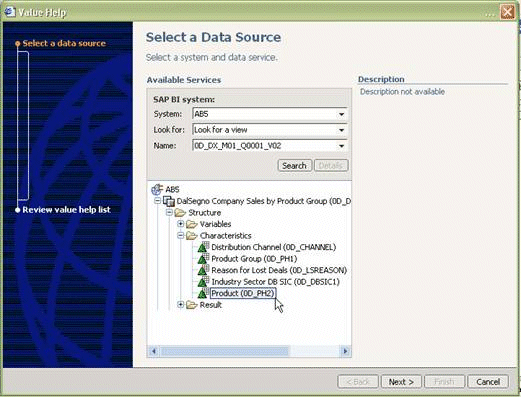The width and height of the screenshot is (521, 397).
Task: Click the 'Look for a view' field text
Action: point(221,130)
